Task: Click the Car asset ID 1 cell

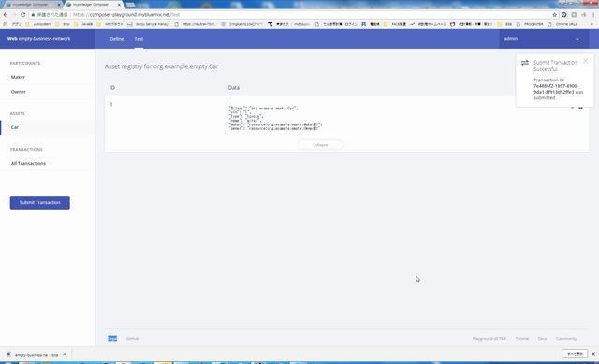Action: coord(111,104)
